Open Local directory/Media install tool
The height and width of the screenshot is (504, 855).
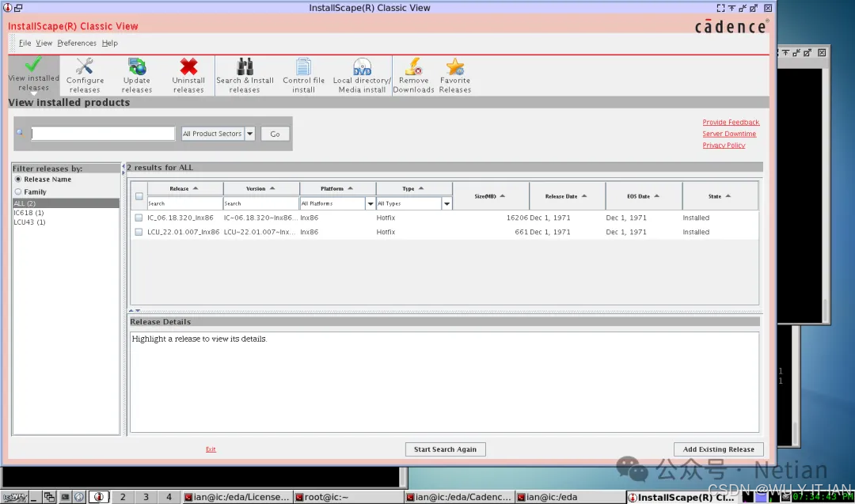click(x=362, y=76)
